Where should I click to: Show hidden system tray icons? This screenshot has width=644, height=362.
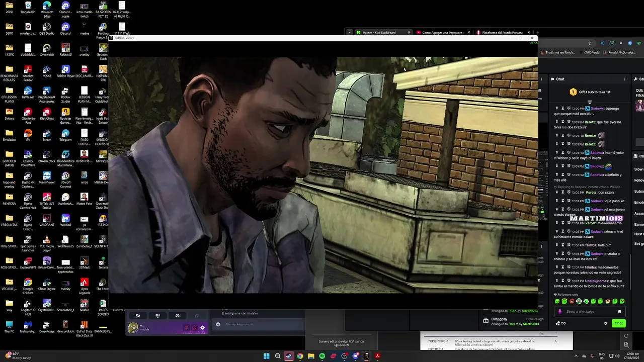(x=576, y=356)
